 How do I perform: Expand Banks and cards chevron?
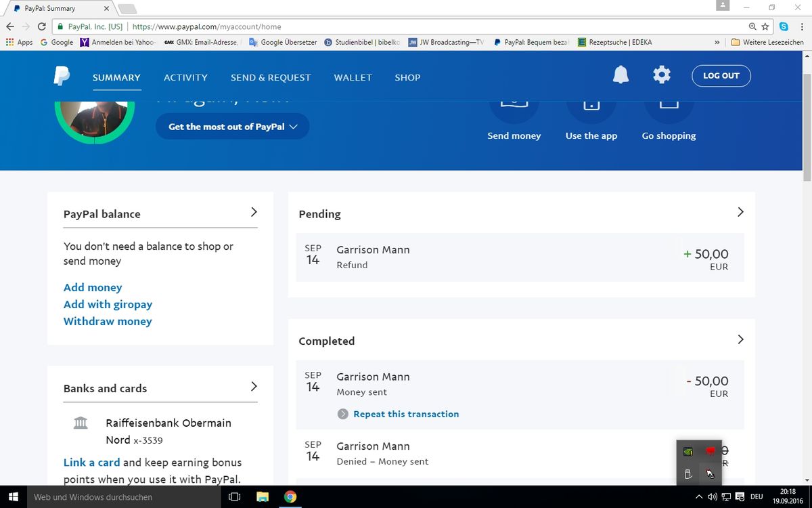click(254, 386)
